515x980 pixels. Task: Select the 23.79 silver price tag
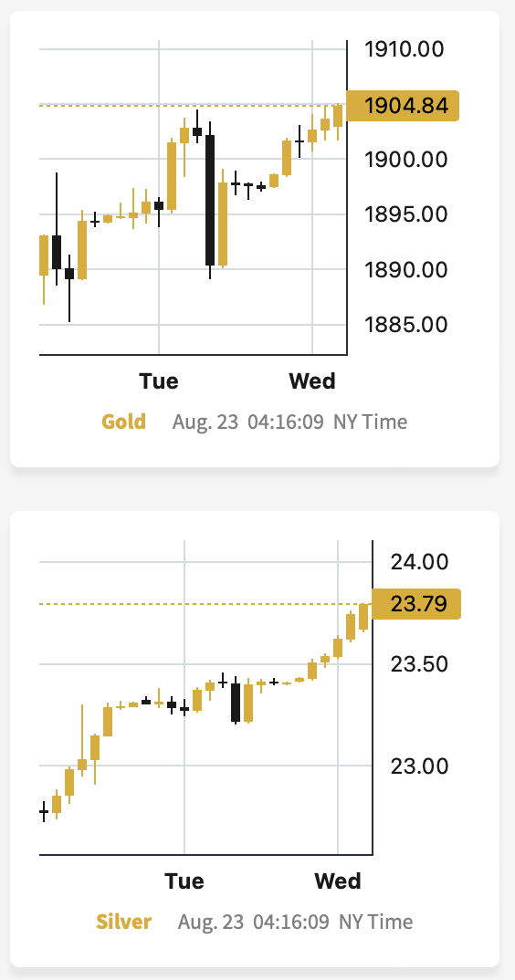pyautogui.click(x=416, y=604)
